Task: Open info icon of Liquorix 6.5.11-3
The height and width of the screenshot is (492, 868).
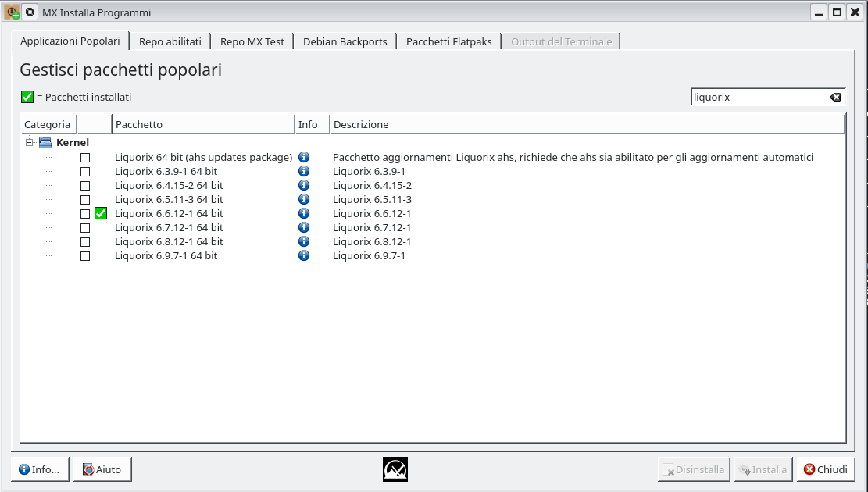Action: tap(304, 199)
